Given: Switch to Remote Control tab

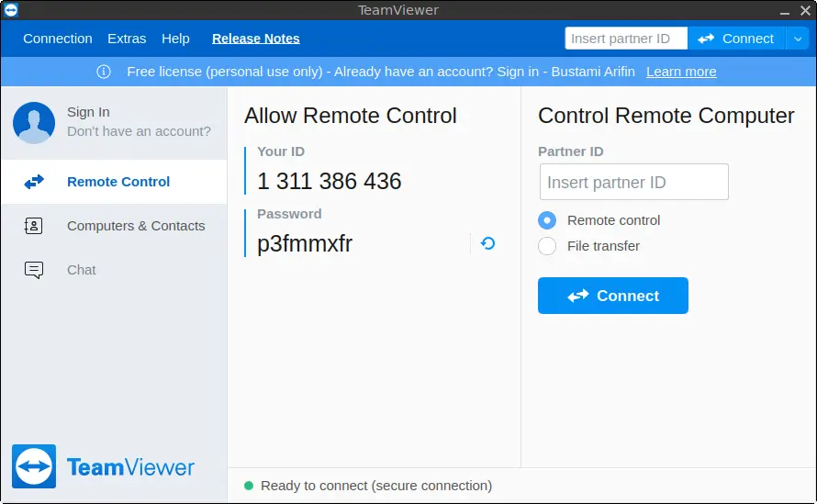Looking at the screenshot, I should tap(114, 182).
